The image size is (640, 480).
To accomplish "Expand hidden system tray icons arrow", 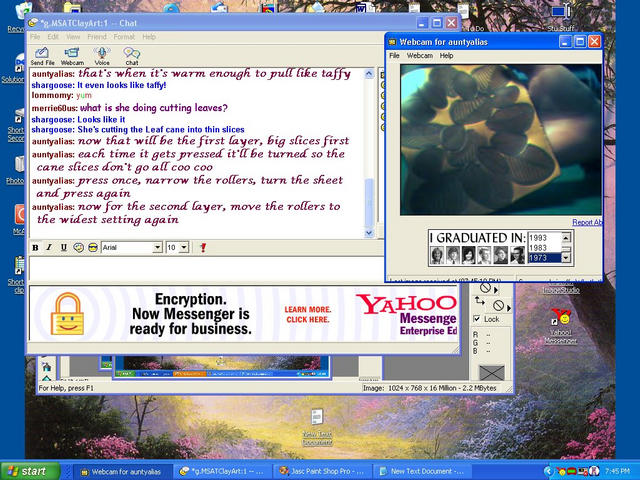I will pyautogui.click(x=548, y=471).
